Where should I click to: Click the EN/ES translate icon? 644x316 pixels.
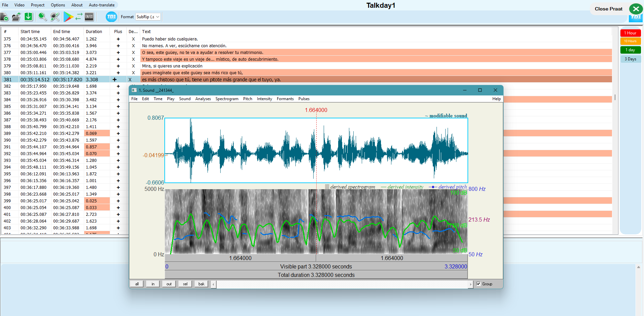tap(89, 17)
